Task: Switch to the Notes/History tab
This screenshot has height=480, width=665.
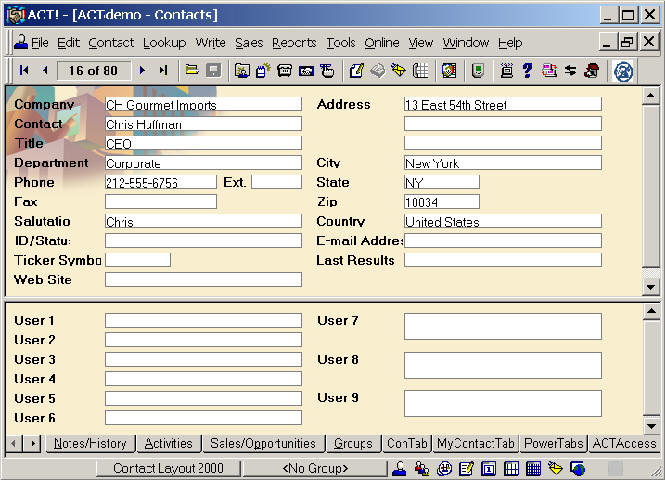Action: pos(90,444)
